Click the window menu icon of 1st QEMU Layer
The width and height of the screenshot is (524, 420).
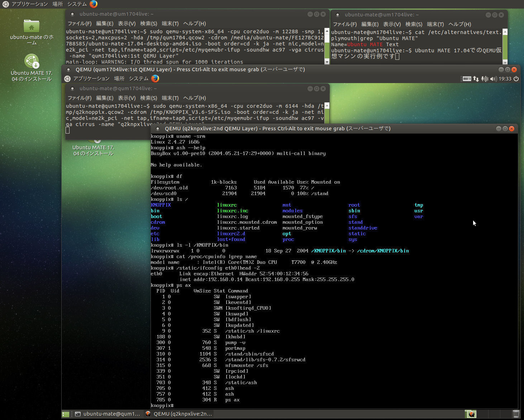tap(68, 69)
